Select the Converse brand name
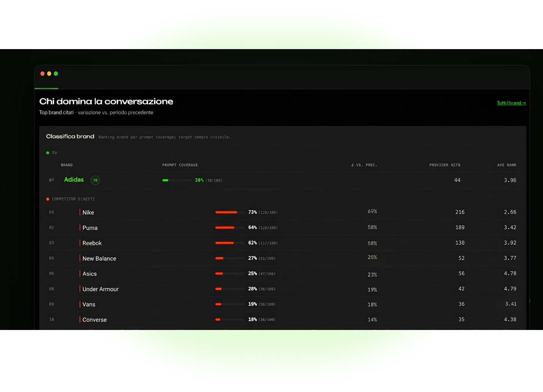The width and height of the screenshot is (543, 392). [94, 320]
